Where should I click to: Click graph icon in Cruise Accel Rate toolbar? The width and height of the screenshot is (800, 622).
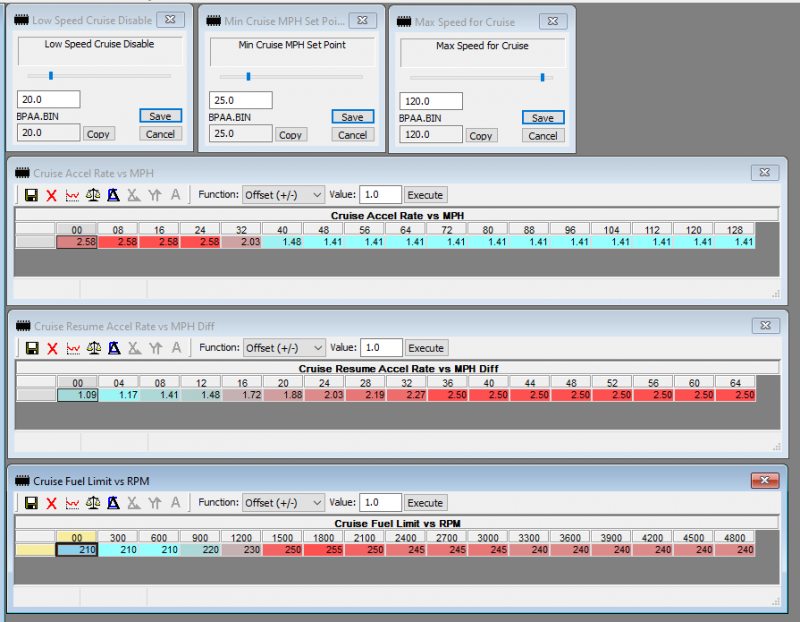[x=73, y=195]
